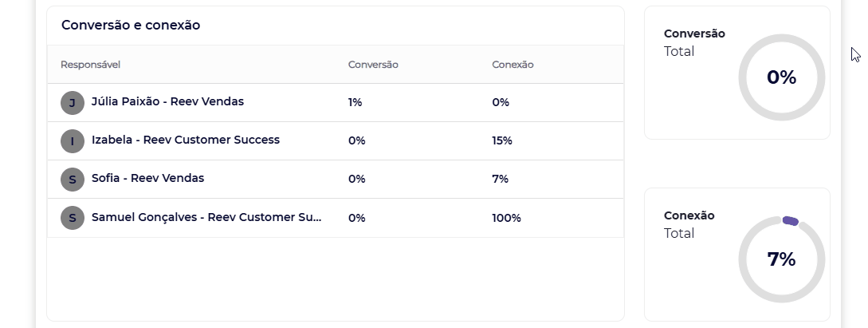This screenshot has width=868, height=328.
Task: Click Izabela's 15% connection value
Action: (x=502, y=140)
